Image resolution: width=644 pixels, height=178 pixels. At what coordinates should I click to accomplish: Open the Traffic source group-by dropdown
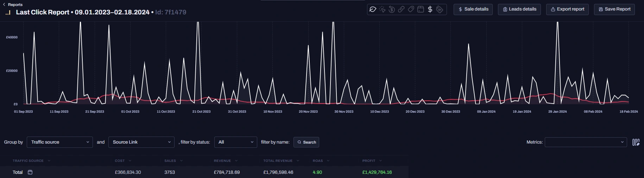coord(60,142)
